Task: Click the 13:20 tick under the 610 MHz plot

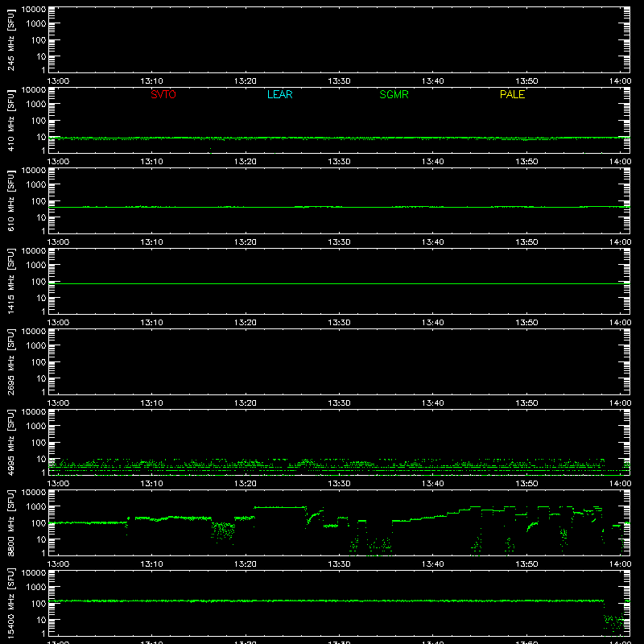Action: coord(246,242)
